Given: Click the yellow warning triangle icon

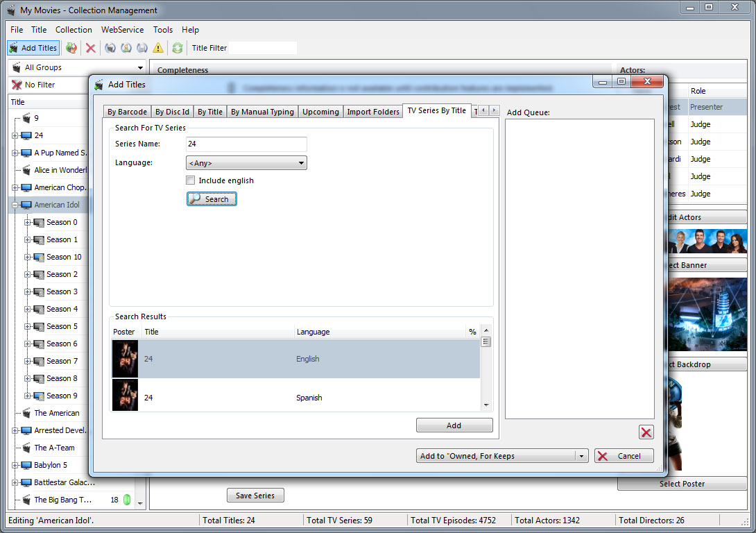Looking at the screenshot, I should [x=158, y=48].
